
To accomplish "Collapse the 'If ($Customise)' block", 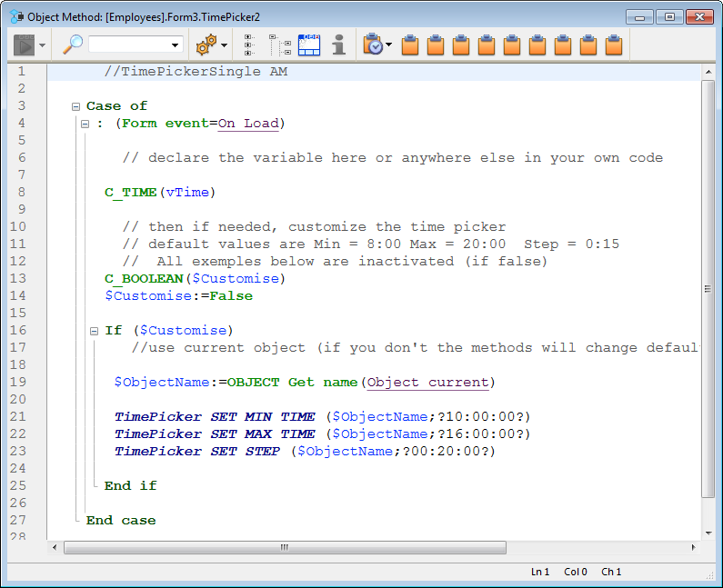I will point(94,331).
